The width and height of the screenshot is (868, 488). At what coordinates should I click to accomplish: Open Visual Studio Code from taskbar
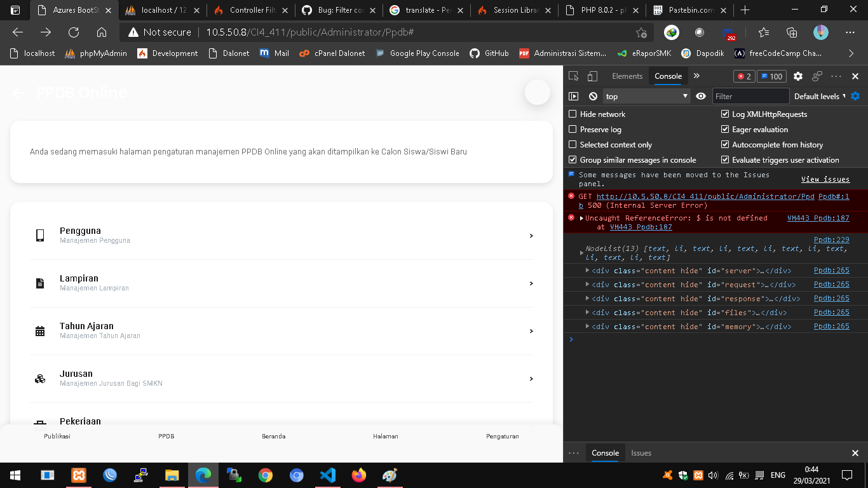pyautogui.click(x=328, y=475)
